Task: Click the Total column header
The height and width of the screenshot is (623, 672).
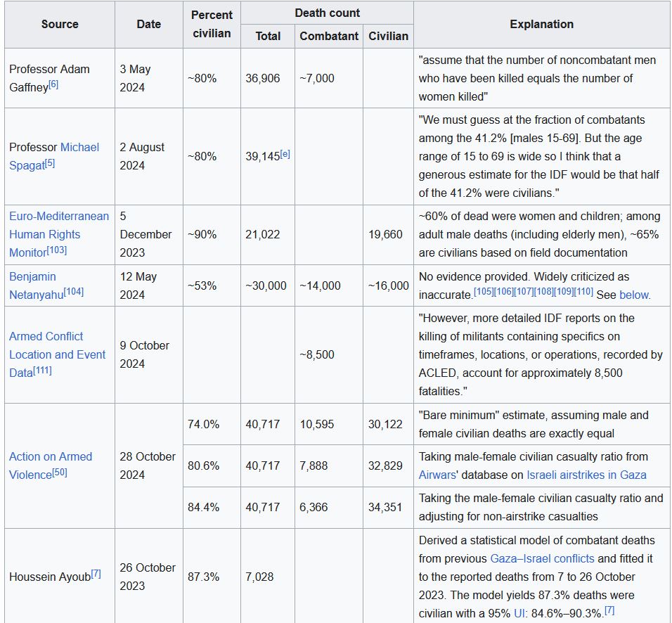Action: coord(268,36)
